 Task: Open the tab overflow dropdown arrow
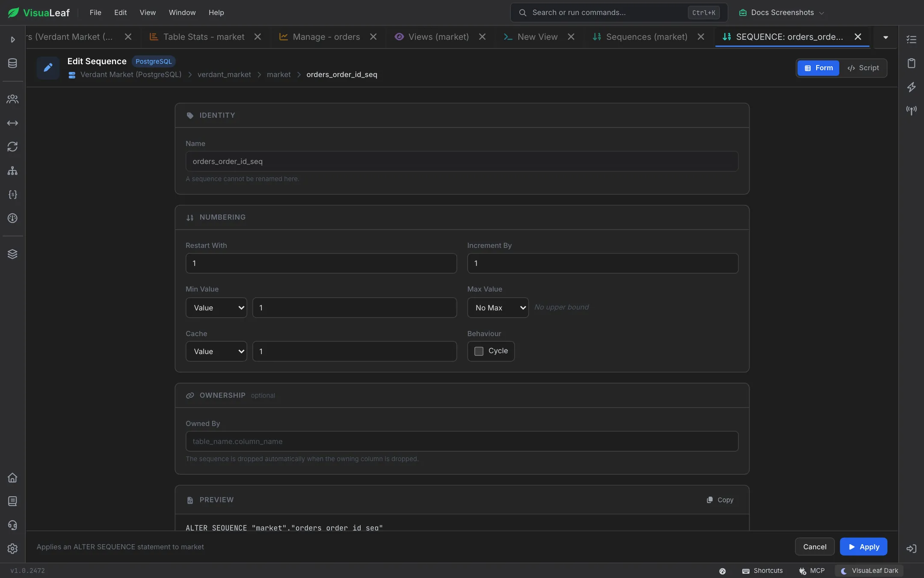[885, 37]
